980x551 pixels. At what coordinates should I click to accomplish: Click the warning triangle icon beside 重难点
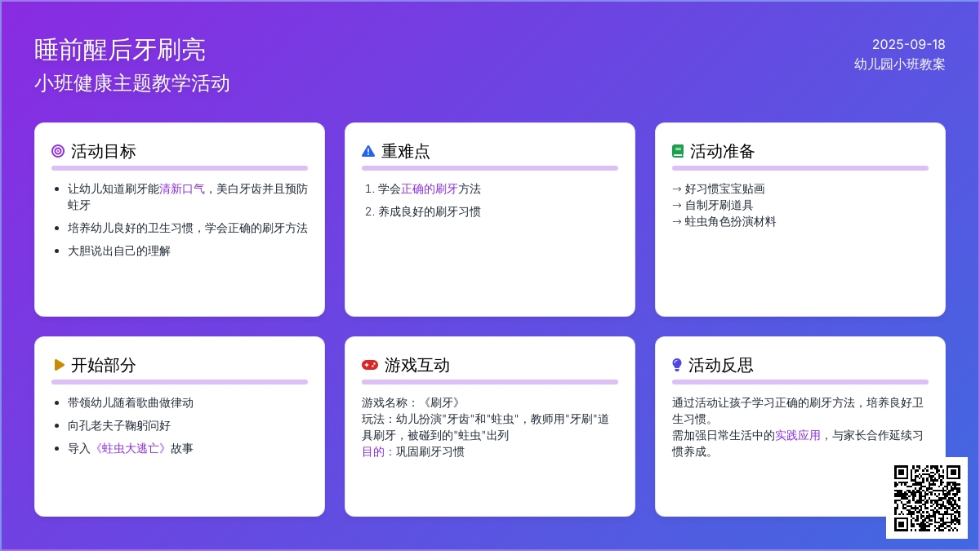368,151
